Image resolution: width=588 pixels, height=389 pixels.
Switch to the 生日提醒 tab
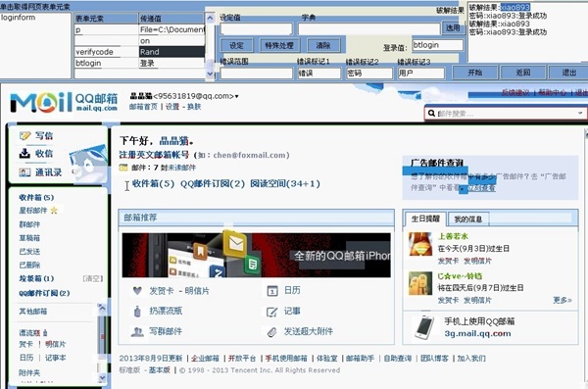coord(425,219)
